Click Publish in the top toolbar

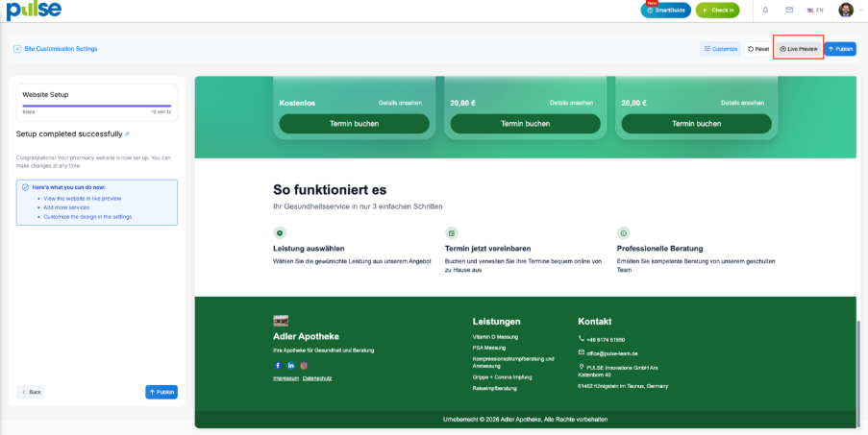click(840, 49)
